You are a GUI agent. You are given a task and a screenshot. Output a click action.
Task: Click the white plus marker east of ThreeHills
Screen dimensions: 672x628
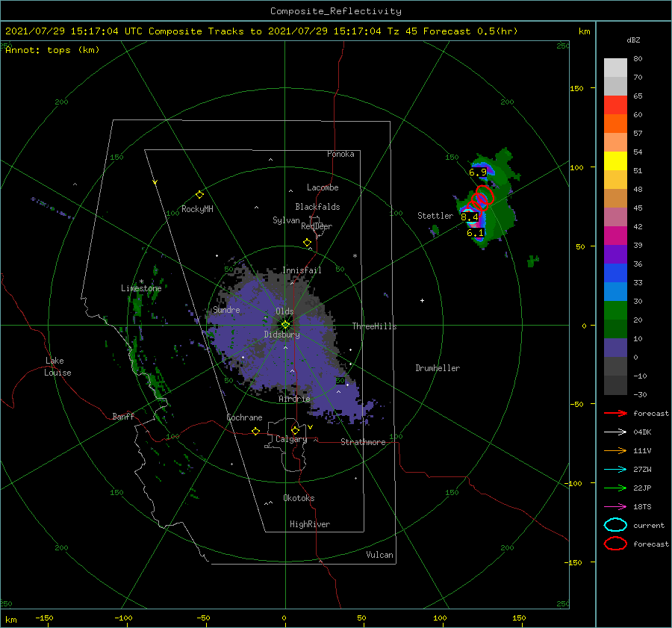click(422, 300)
